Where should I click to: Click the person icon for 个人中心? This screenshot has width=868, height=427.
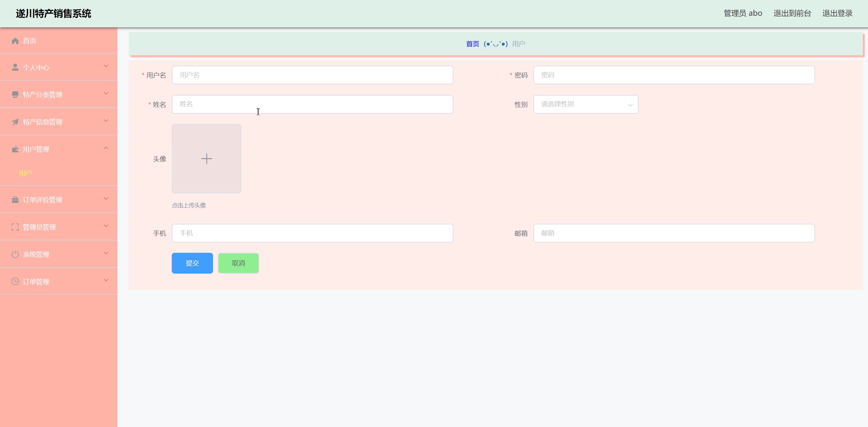click(x=15, y=67)
